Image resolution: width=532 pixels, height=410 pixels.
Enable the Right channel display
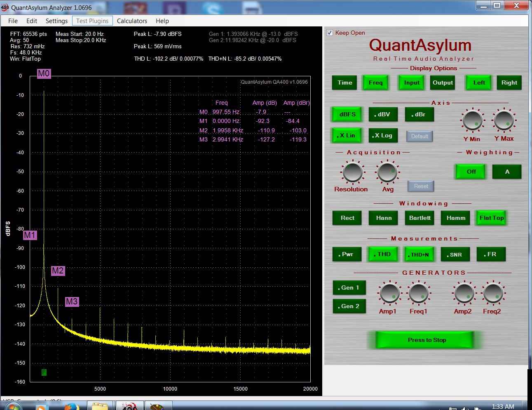point(509,82)
